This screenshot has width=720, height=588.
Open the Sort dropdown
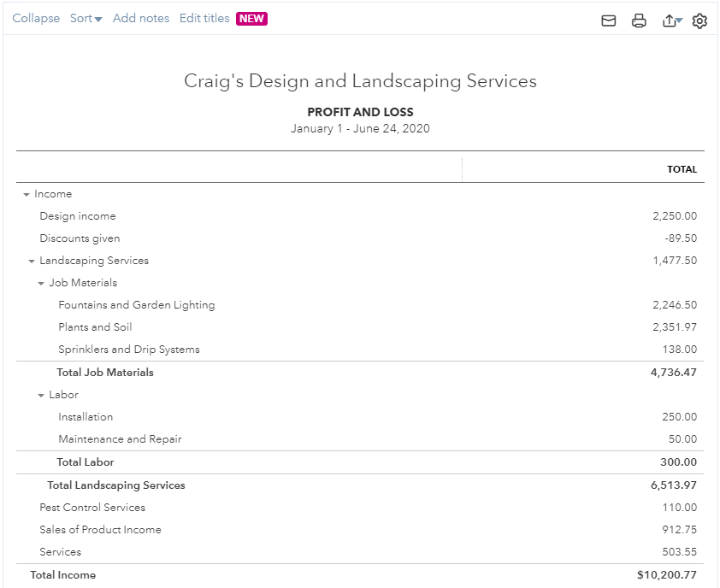(x=86, y=18)
